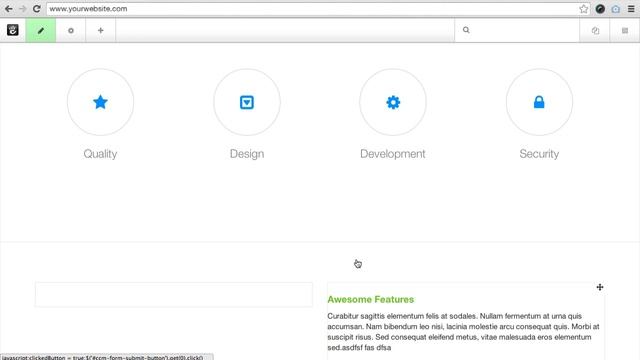Click the blue gear Development icon

click(393, 102)
